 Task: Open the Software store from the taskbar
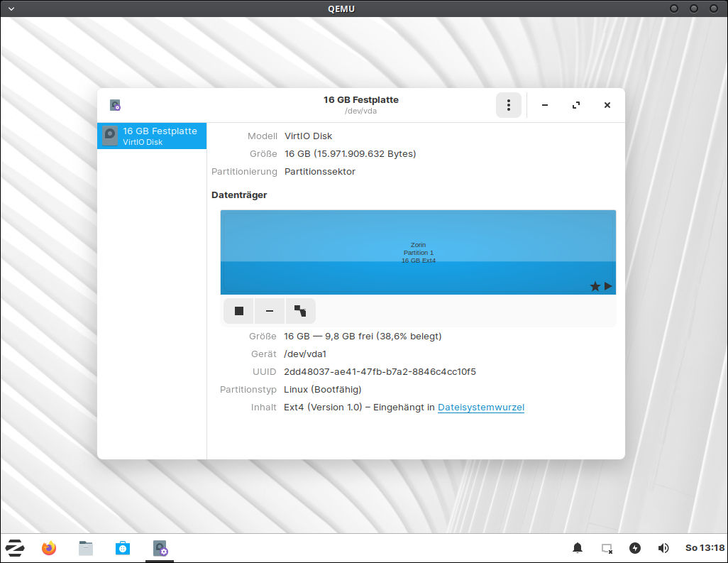point(123,548)
